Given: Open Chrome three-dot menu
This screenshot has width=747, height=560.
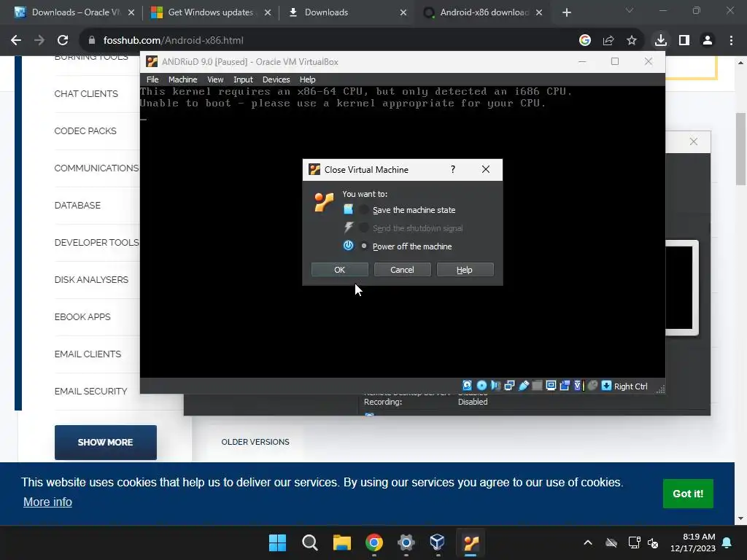Looking at the screenshot, I should tap(731, 41).
